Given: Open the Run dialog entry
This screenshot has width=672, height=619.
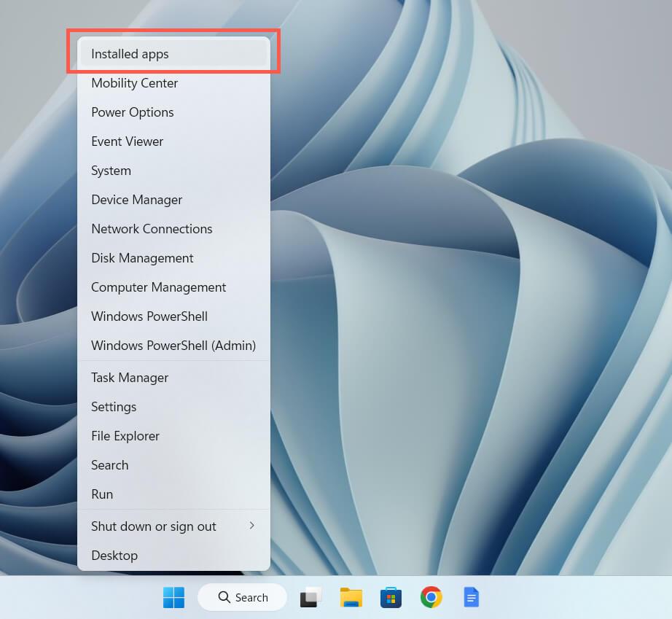Looking at the screenshot, I should 173,494.
